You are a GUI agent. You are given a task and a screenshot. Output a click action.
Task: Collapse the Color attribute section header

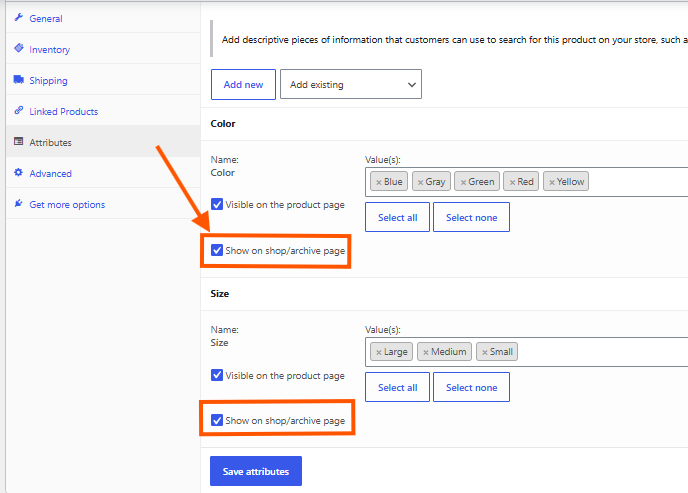click(x=444, y=124)
